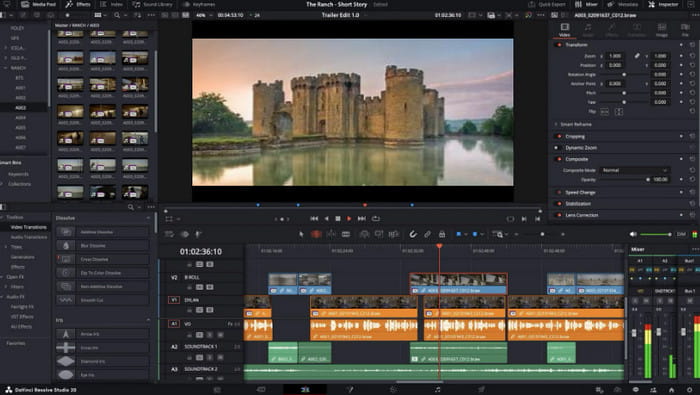The width and height of the screenshot is (700, 395).
Task: Adjust the green viewer volume slider
Action: 655,234
